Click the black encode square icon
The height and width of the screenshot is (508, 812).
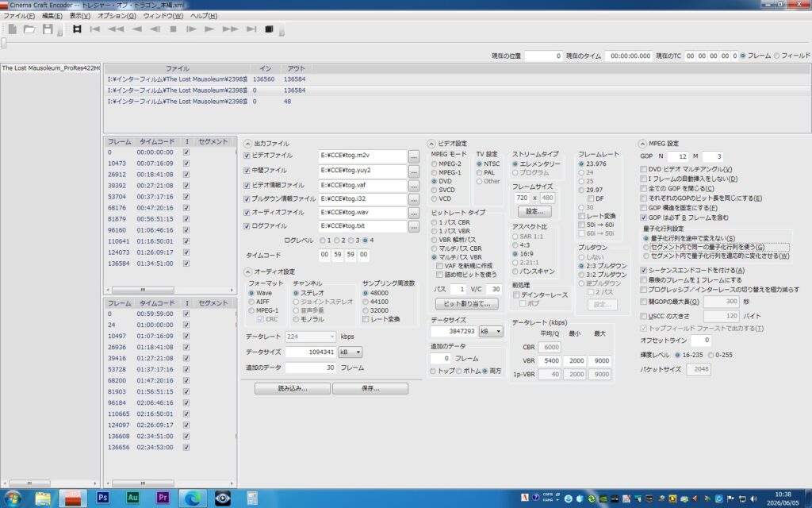pos(269,29)
